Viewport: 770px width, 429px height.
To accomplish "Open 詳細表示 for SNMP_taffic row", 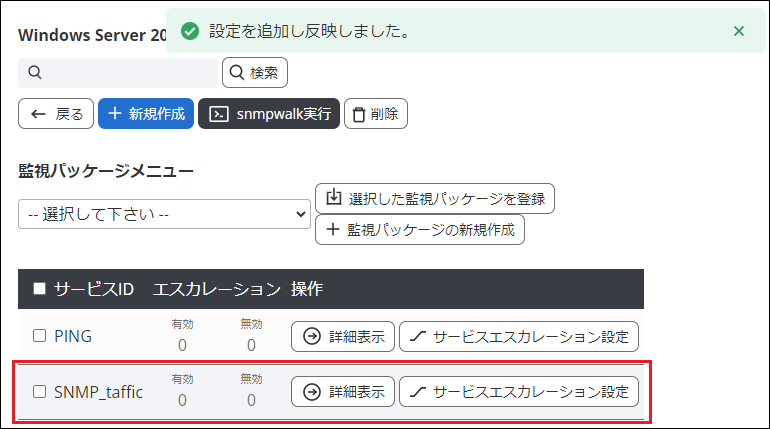I will [343, 392].
